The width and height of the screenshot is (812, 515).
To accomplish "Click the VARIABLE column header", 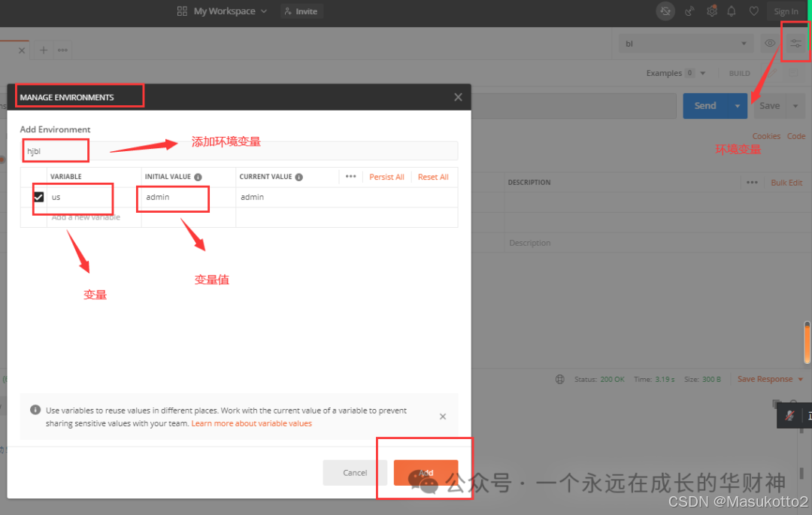I will pos(65,177).
